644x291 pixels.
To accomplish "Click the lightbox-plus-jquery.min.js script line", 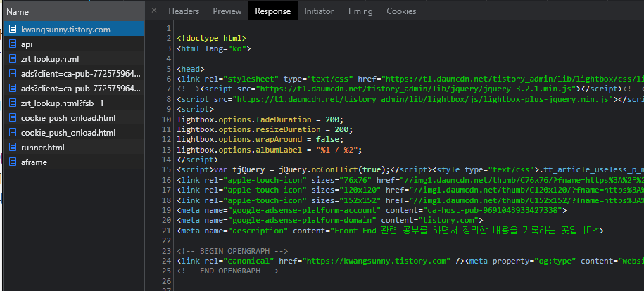I will coord(410,99).
